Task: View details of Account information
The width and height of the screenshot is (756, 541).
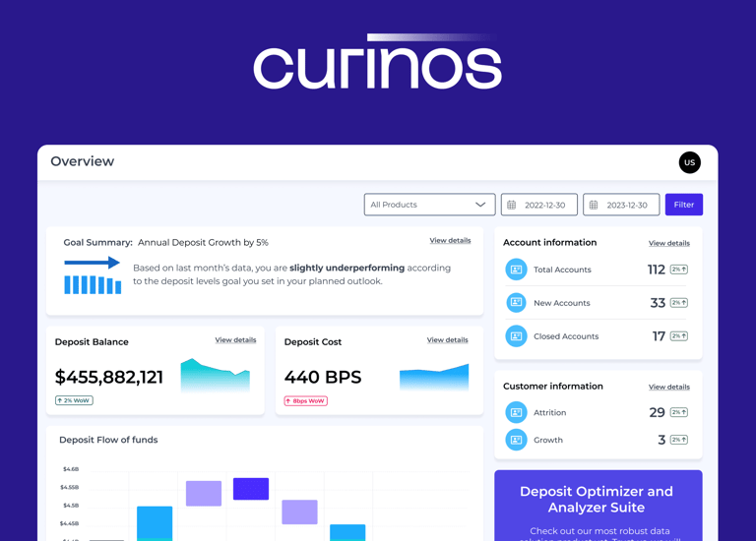Action: pyautogui.click(x=668, y=243)
